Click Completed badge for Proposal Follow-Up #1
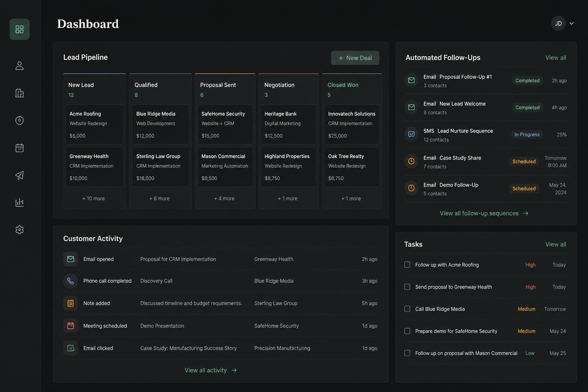This screenshot has height=392, width=588. (x=528, y=80)
